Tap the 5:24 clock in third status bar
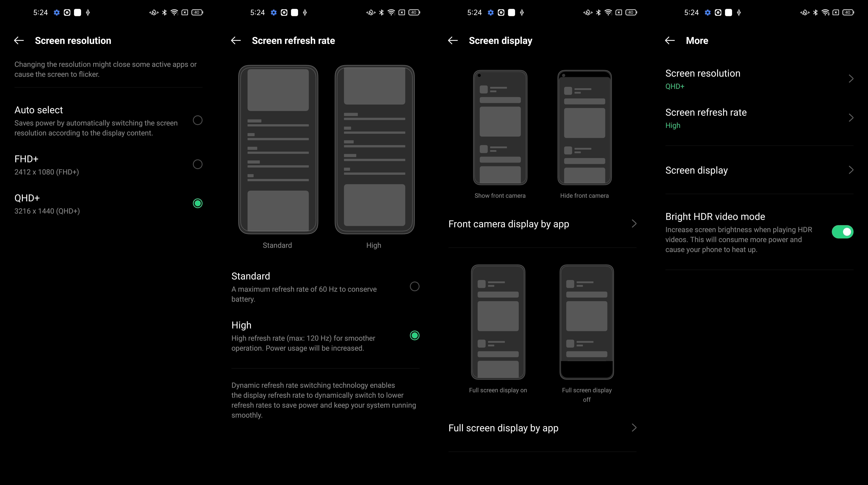The width and height of the screenshot is (868, 485). tap(474, 13)
